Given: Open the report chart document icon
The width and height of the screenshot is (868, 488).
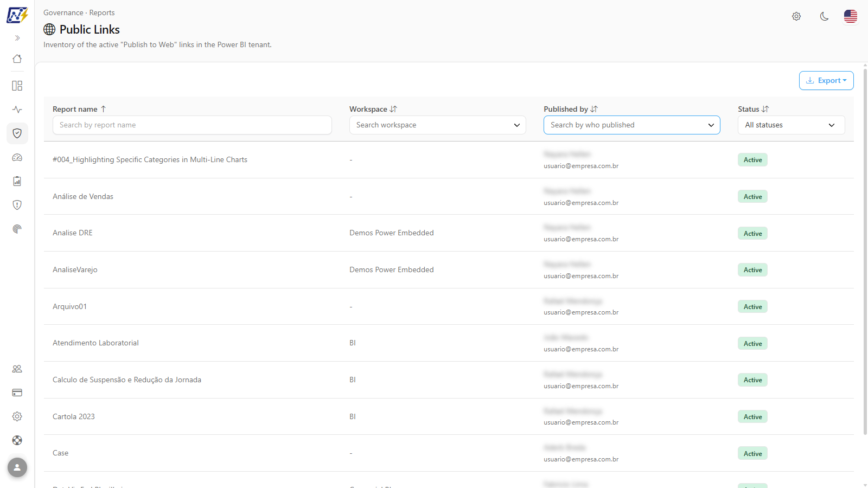Looking at the screenshot, I should coord(17,181).
